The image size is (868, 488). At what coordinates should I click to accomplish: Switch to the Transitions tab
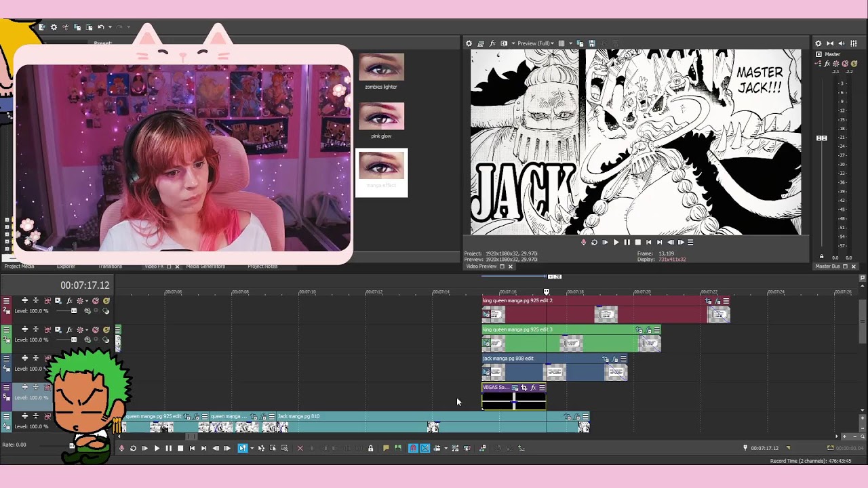[x=110, y=266]
